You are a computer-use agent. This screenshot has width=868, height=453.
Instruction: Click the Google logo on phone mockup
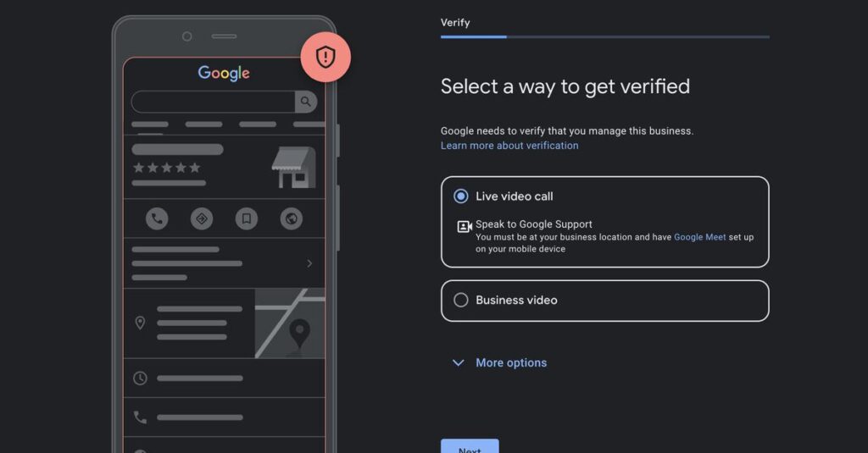[x=224, y=73]
